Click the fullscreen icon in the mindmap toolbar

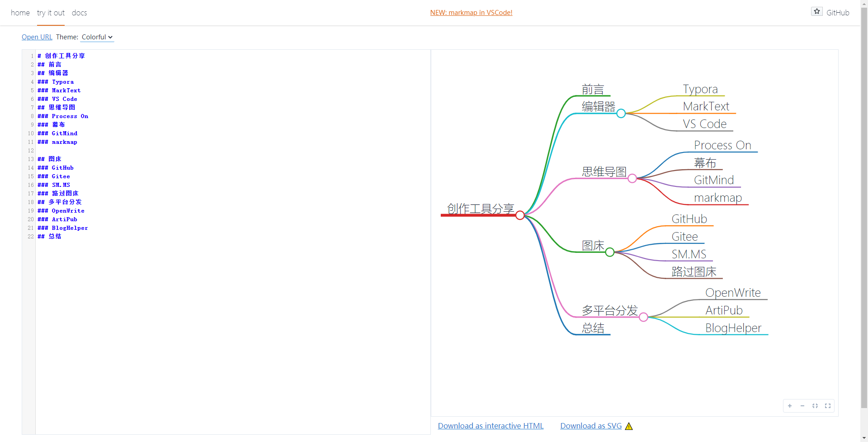pos(828,406)
